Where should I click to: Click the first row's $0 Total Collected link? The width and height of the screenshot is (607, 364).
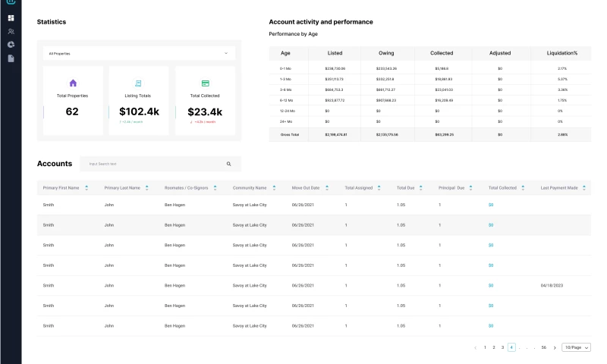click(491, 205)
